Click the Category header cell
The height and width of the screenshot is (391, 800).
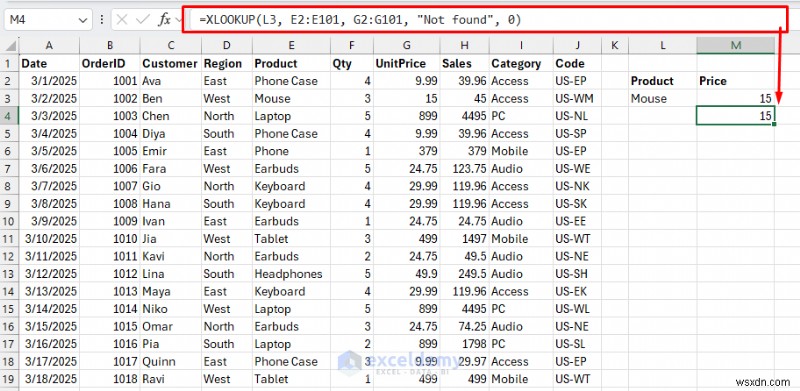(521, 64)
